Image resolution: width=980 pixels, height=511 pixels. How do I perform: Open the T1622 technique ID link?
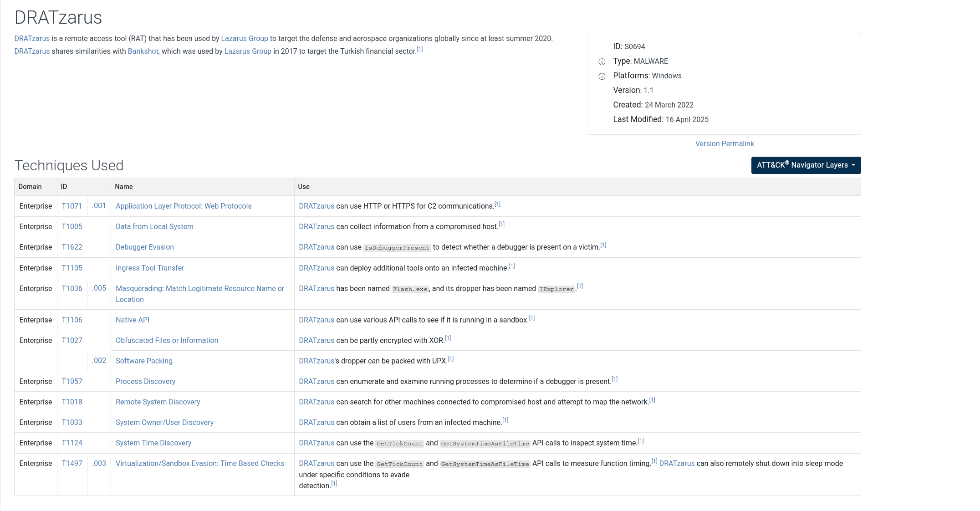coord(72,247)
